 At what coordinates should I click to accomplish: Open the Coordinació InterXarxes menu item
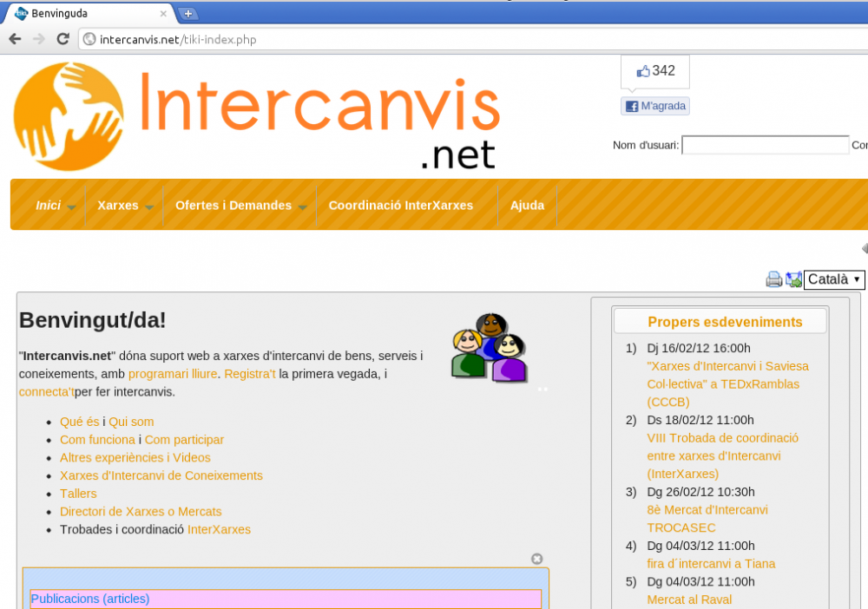point(400,206)
